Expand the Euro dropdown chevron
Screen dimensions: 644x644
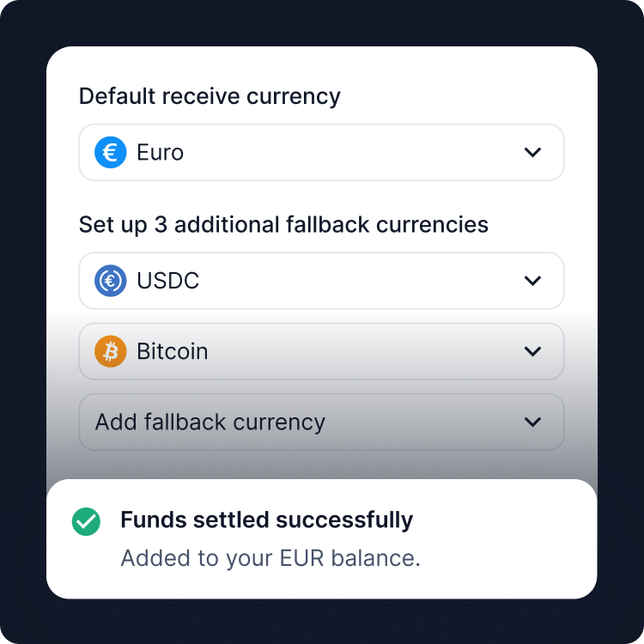coord(532,153)
